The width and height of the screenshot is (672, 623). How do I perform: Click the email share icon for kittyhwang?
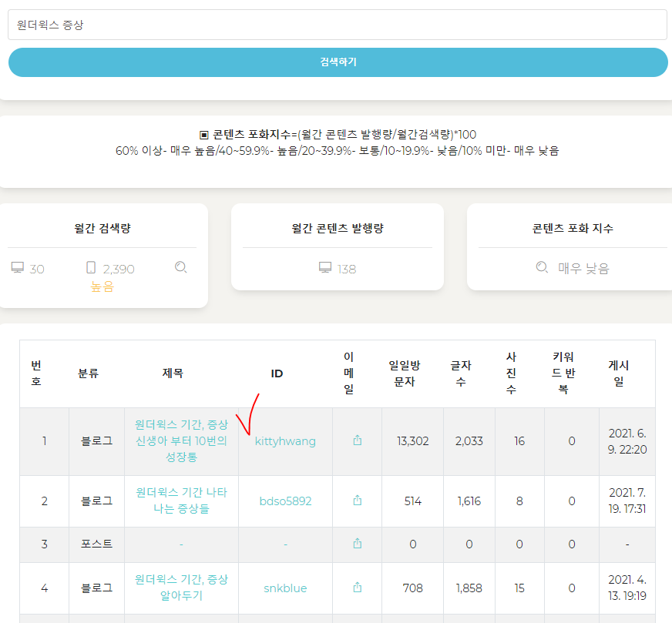357,440
